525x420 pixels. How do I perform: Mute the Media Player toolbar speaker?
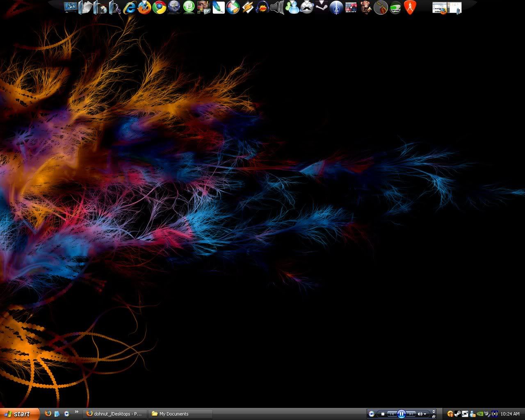tap(420, 414)
